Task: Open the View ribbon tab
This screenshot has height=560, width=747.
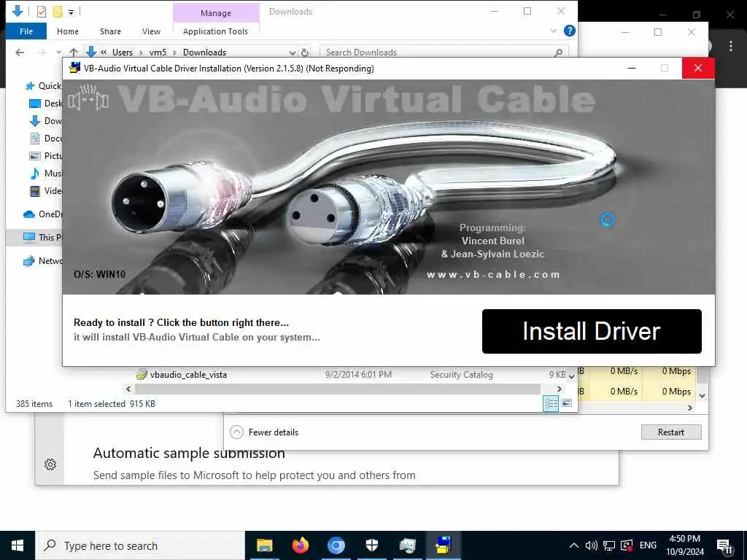Action: (x=151, y=31)
